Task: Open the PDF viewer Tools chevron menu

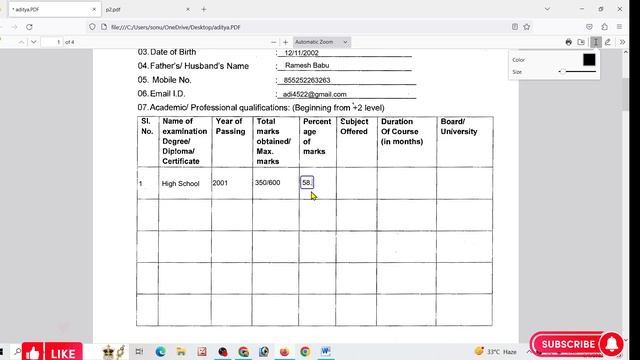Action: click(622, 42)
